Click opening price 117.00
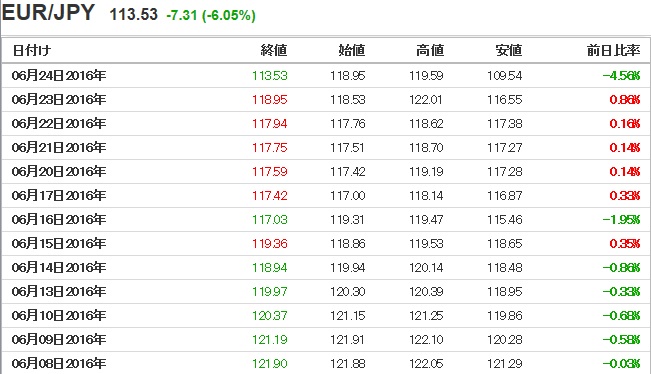 [348, 196]
